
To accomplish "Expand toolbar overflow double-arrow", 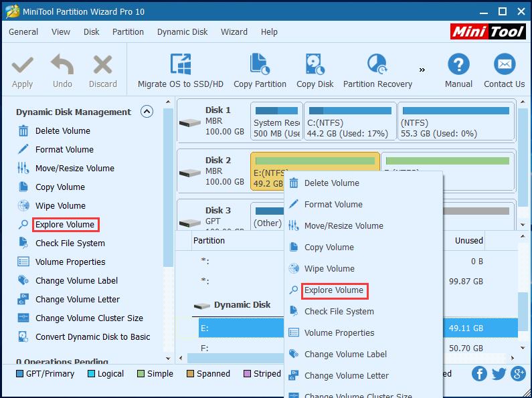I will (422, 70).
